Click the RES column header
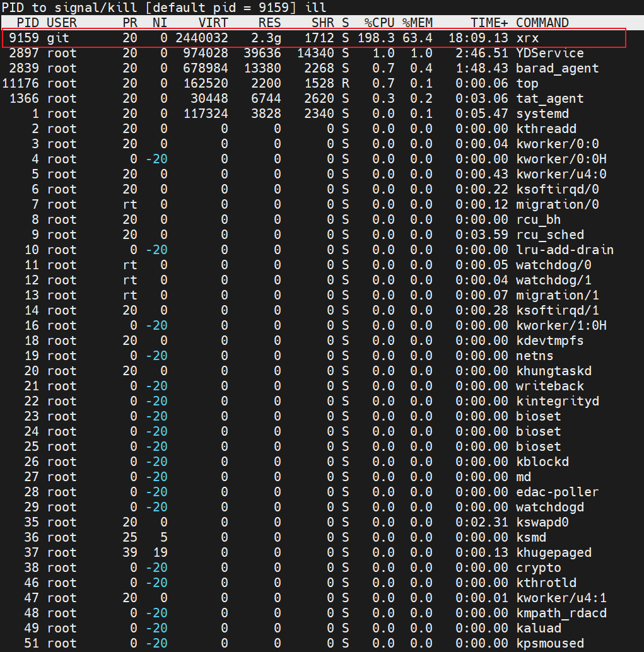The image size is (644, 652). point(269,23)
